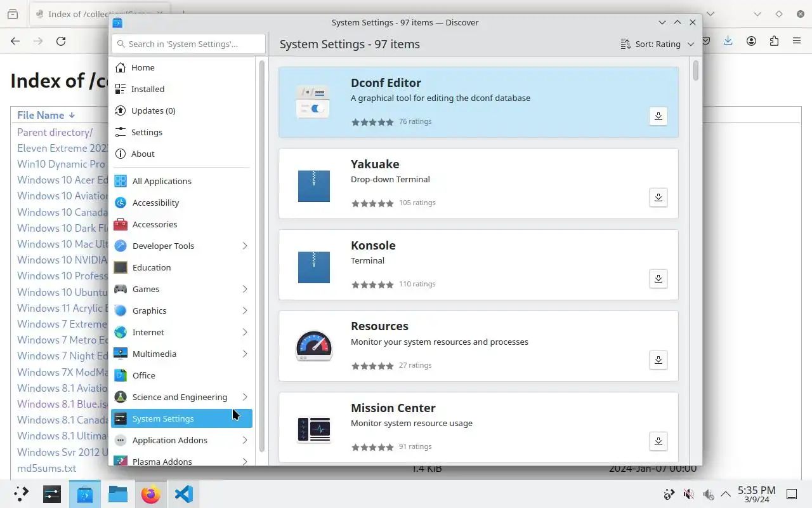Install Konsole using its download button
The height and width of the screenshot is (508, 812).
pos(658,279)
